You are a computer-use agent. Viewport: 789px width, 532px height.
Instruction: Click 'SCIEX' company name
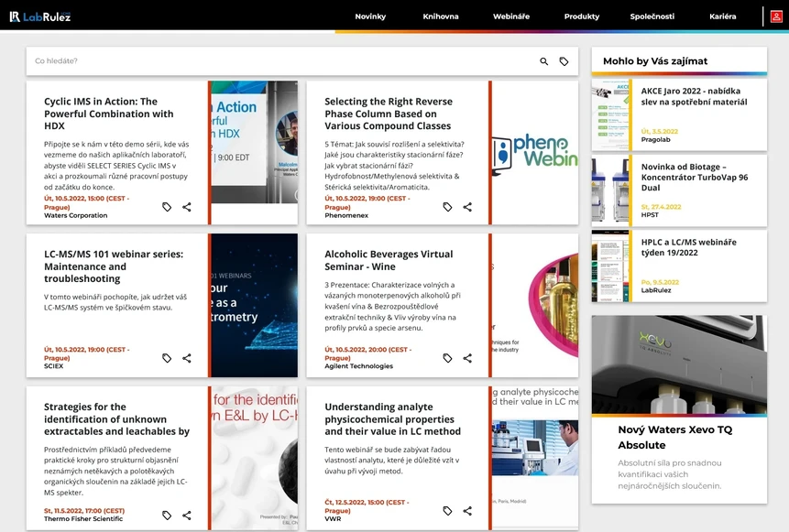click(53, 366)
